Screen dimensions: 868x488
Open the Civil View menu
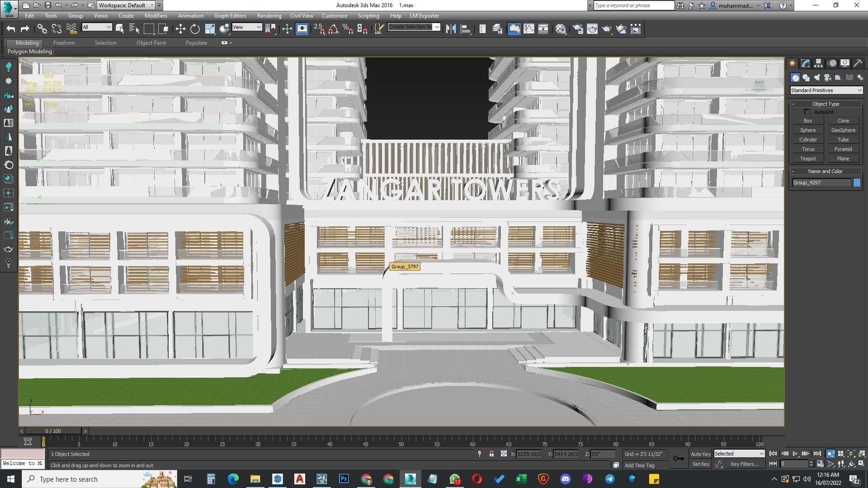[x=302, y=16]
